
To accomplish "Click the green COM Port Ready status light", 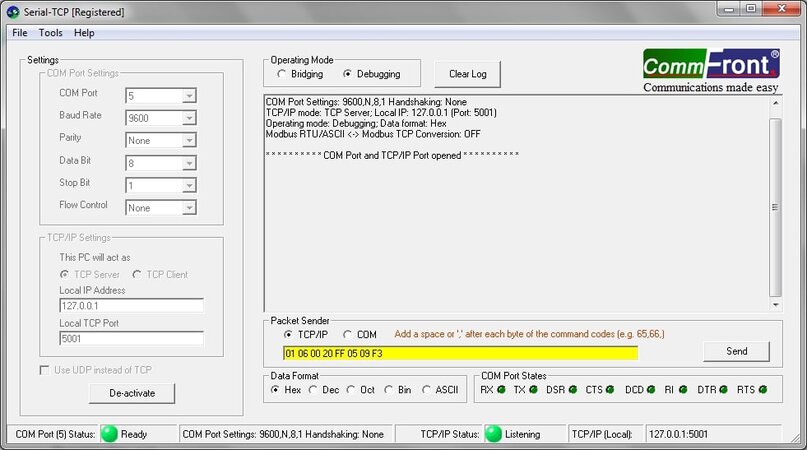I will pos(109,434).
